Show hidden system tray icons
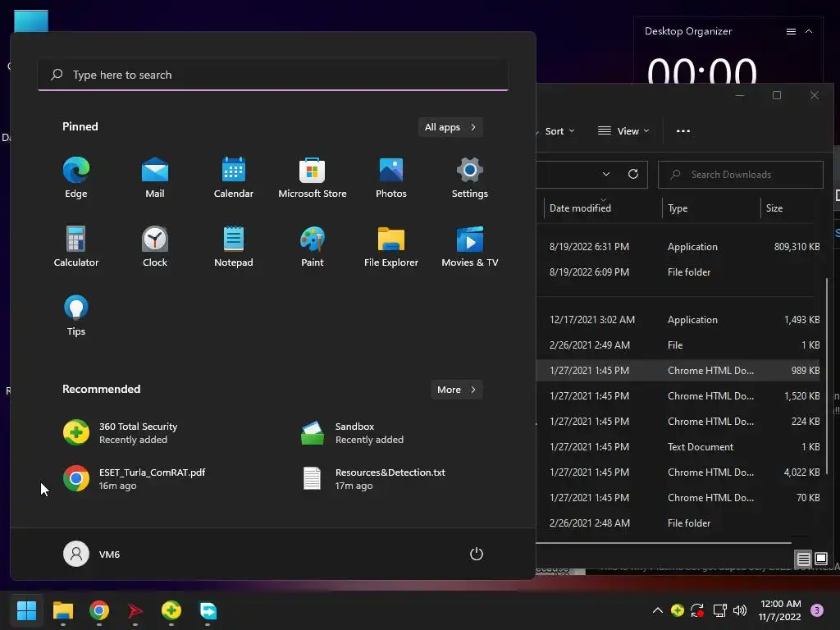This screenshot has width=840, height=630. 658,610
